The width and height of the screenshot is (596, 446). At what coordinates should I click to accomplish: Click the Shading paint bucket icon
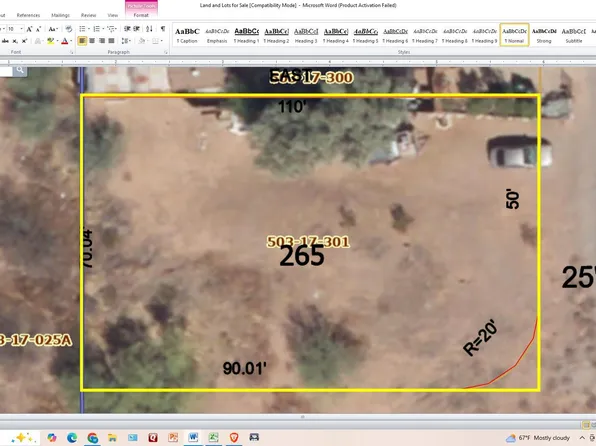click(142, 41)
